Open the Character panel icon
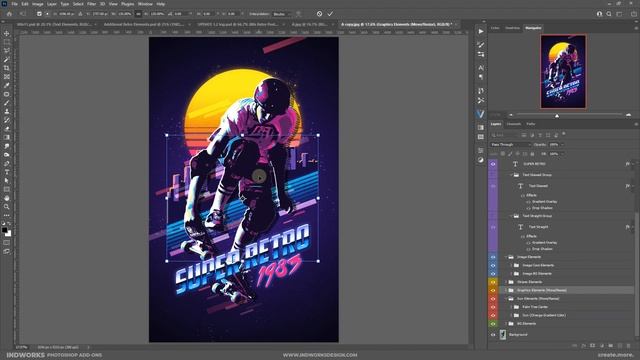 tap(481, 68)
